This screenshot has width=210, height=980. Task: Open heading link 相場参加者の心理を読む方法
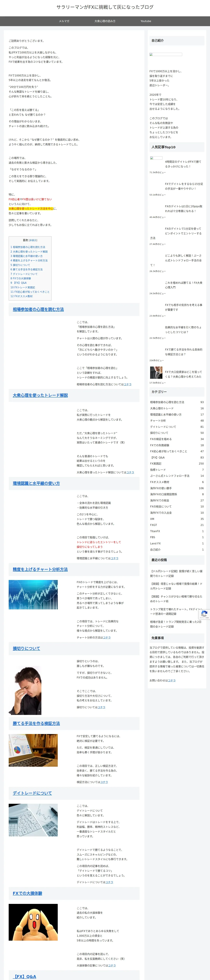(x=38, y=310)
